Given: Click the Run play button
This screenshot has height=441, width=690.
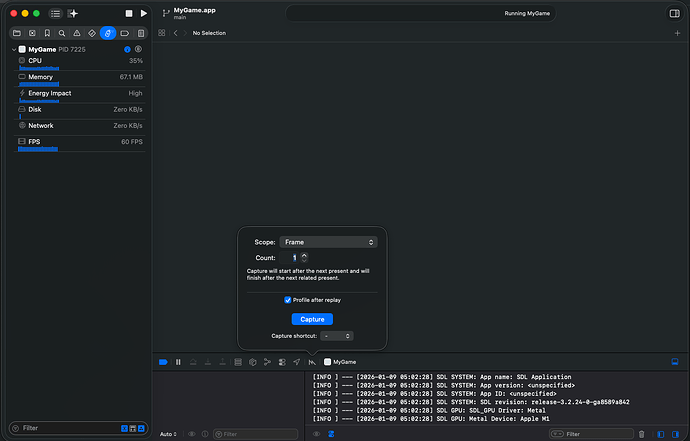Looking at the screenshot, I should coord(144,13).
